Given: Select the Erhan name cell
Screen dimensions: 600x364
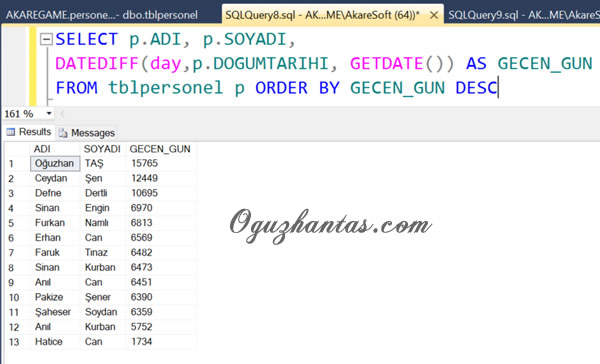Looking at the screenshot, I should point(55,238).
